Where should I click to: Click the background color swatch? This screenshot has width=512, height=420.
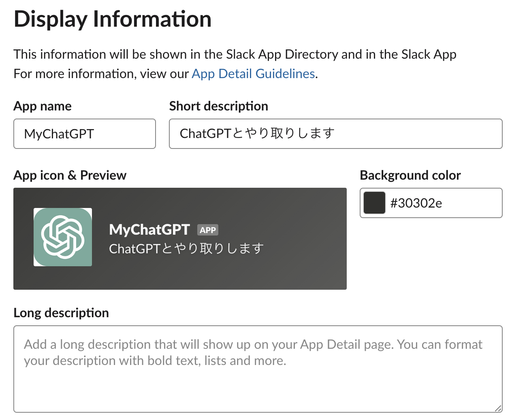coord(374,203)
